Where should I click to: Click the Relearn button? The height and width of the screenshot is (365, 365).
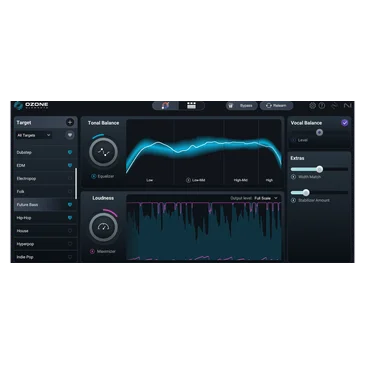(x=276, y=106)
